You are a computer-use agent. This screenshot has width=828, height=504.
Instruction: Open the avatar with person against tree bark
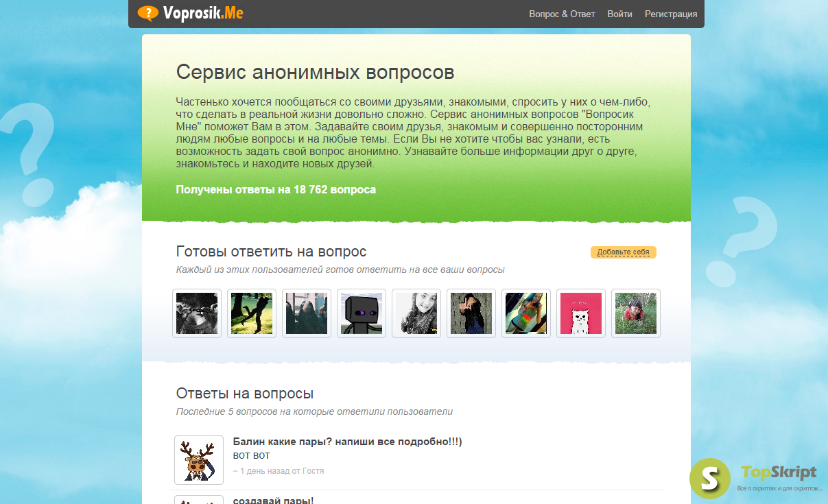point(471,313)
